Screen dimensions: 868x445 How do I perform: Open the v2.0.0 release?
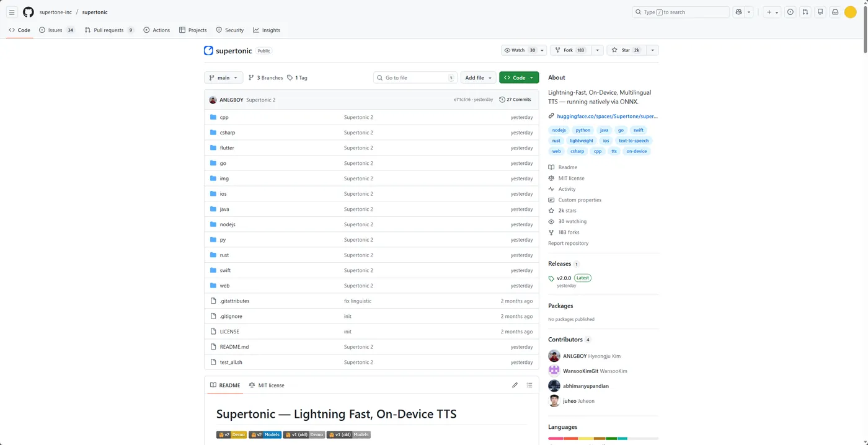pyautogui.click(x=564, y=278)
